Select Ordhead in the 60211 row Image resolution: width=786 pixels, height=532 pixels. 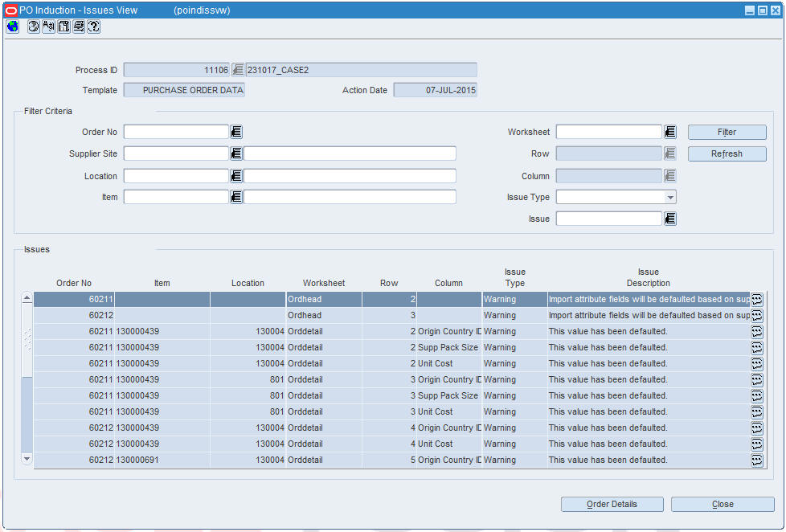tap(324, 299)
